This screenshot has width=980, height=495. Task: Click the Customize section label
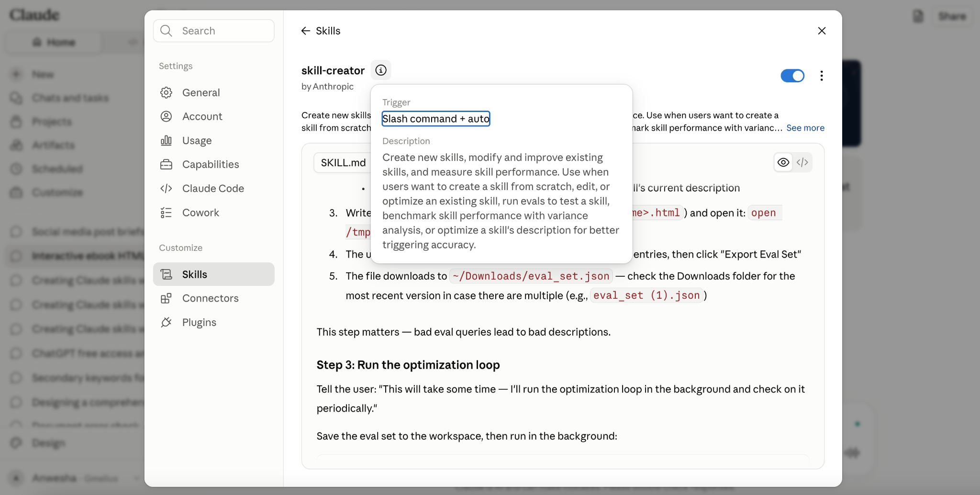pos(181,248)
